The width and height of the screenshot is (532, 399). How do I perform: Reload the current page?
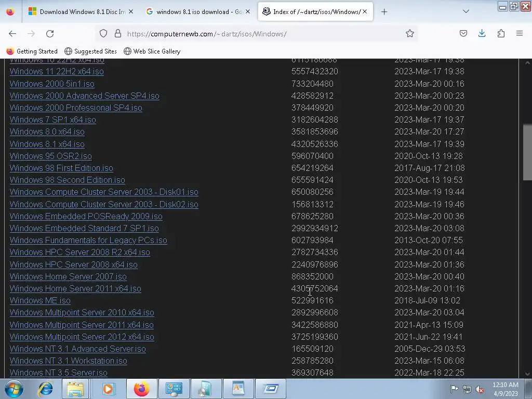pos(50,34)
